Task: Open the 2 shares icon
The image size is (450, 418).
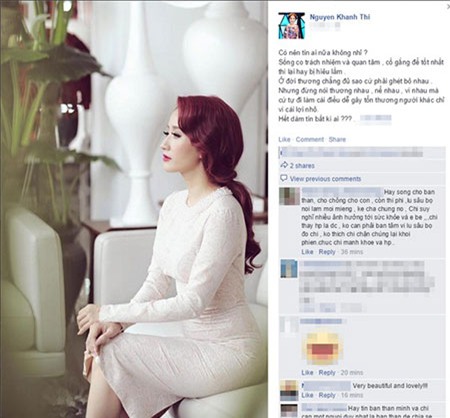Action: click(x=284, y=165)
